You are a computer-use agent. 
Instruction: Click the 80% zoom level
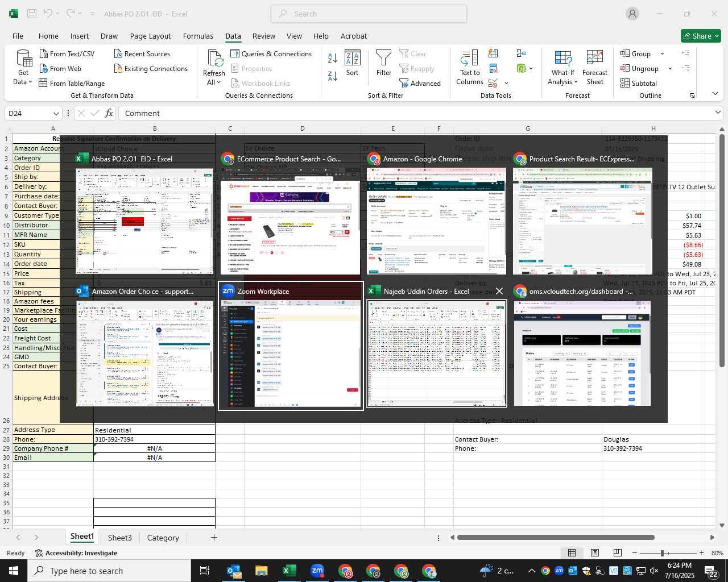point(717,553)
